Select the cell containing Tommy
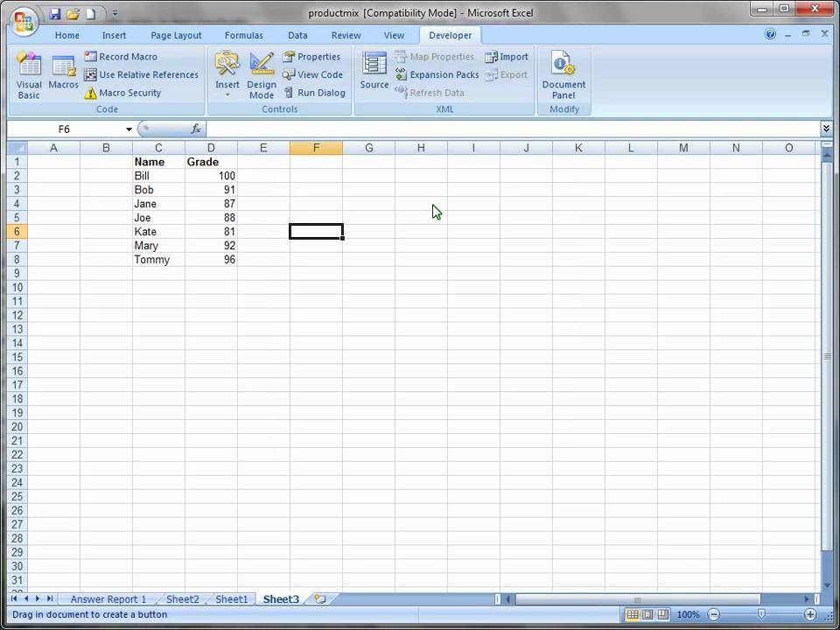 coord(158,259)
